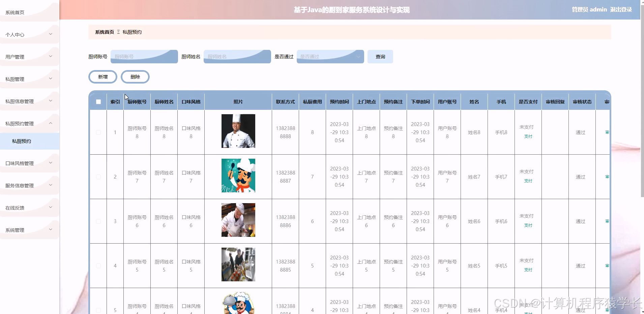Open chef photo thumbnail in row 1

[238, 131]
